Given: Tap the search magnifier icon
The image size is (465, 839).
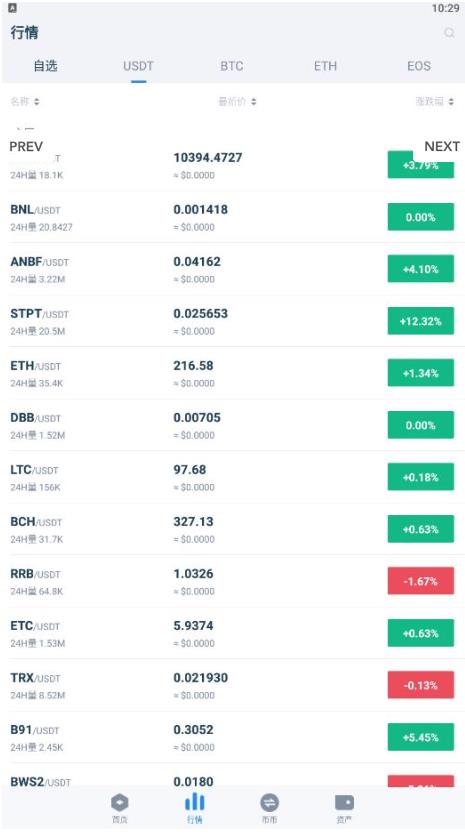Looking at the screenshot, I should [x=449, y=33].
